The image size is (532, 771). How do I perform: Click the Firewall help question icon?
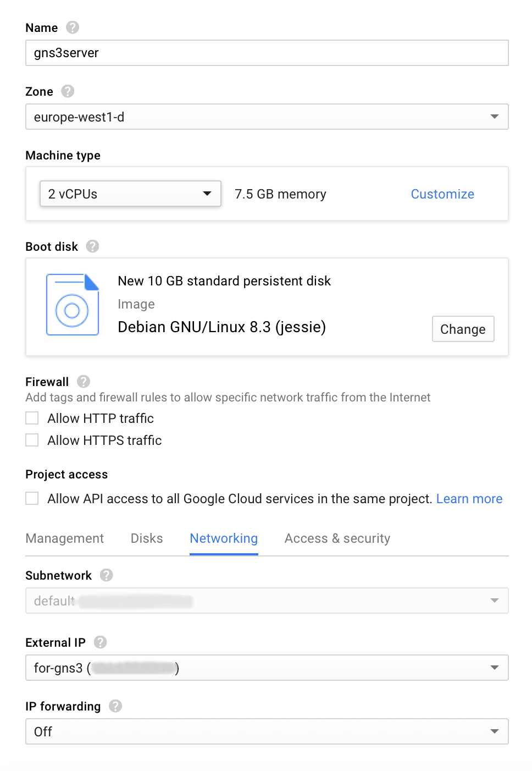(84, 382)
